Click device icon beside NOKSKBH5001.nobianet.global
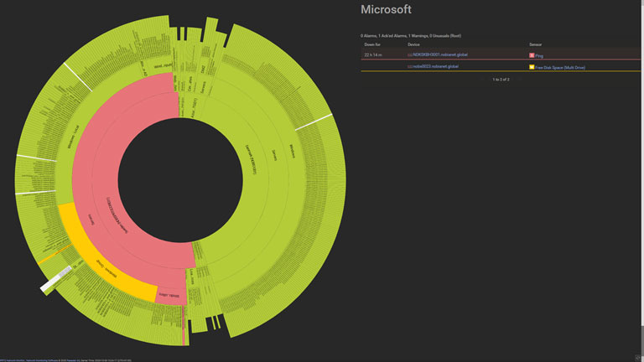Viewport: 644px width, 362px height. pos(409,54)
